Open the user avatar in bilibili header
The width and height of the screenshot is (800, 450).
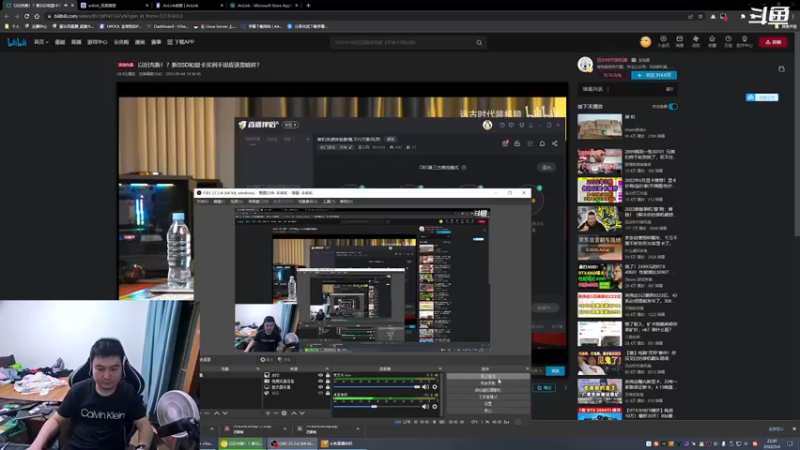pyautogui.click(x=645, y=42)
